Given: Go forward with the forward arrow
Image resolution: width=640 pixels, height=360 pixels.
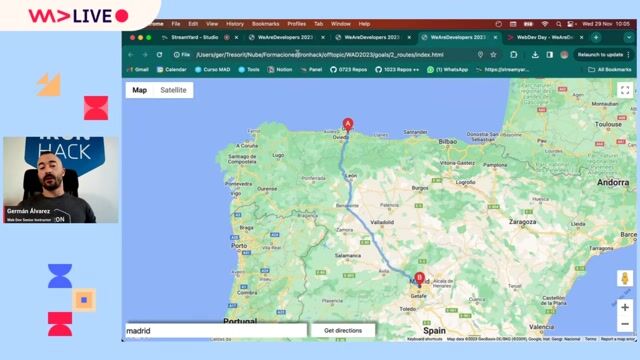Looking at the screenshot, I should point(145,55).
